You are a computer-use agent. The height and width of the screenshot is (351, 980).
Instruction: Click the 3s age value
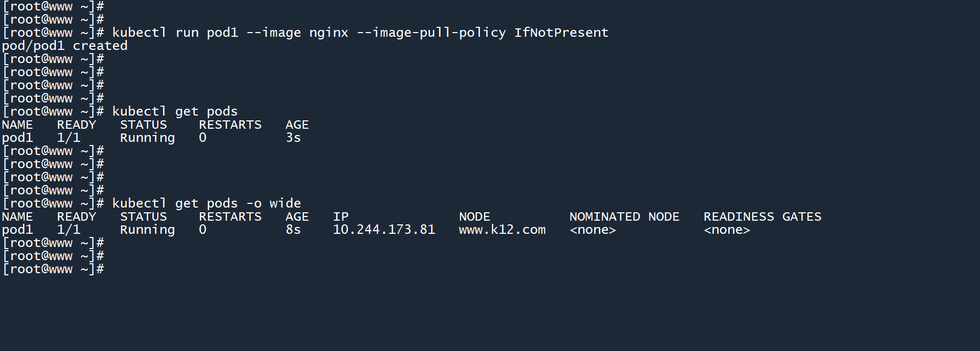pos(293,138)
